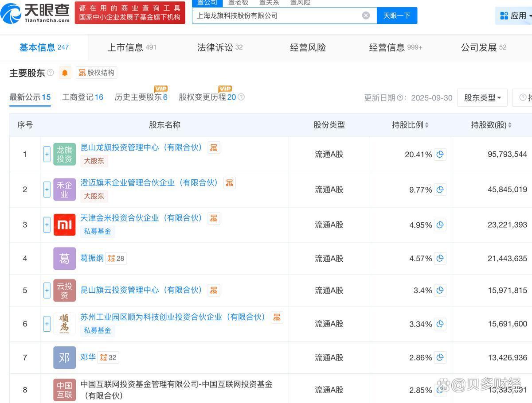Expand row 1 昆山龙旗投资管理中心 plus button
Image resolution: width=532 pixels, height=403 pixels.
coord(47,154)
